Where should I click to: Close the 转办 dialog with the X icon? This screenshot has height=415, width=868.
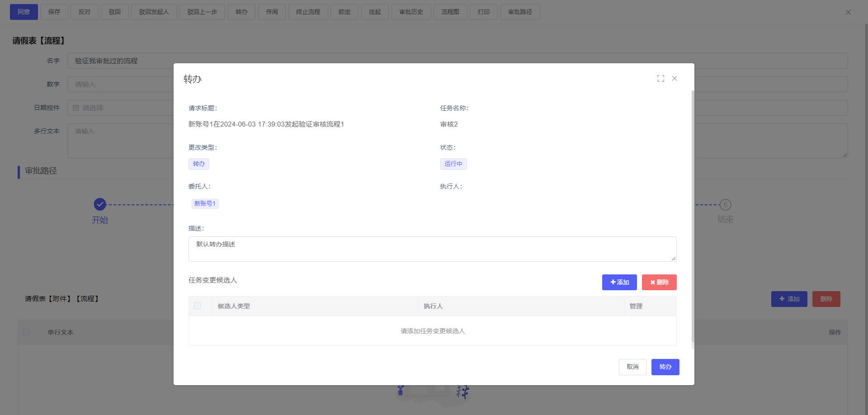[675, 79]
